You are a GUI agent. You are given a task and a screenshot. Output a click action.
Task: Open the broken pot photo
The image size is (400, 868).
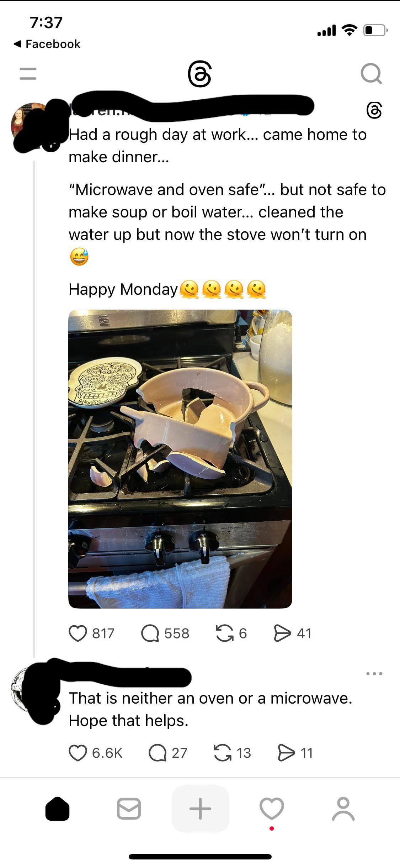tap(180, 459)
